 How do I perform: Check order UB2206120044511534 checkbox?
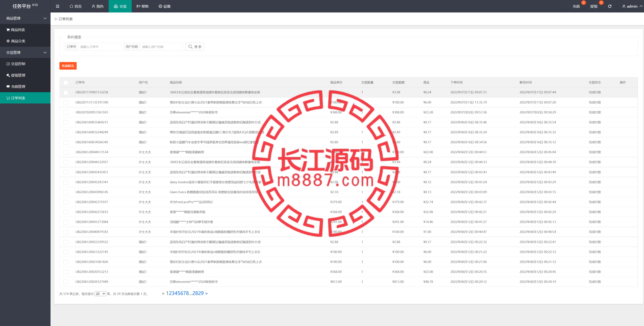coord(66,152)
